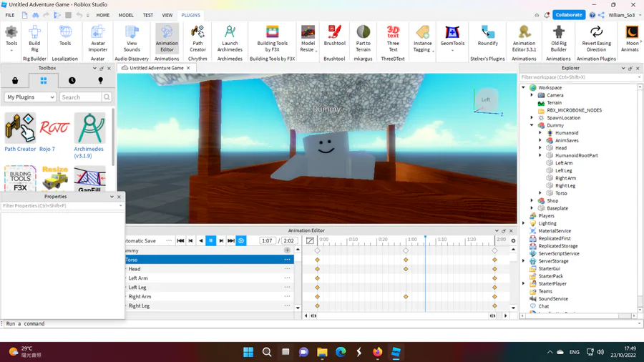The image size is (644, 362).
Task: Switch to the TEST tab
Action: point(148,15)
